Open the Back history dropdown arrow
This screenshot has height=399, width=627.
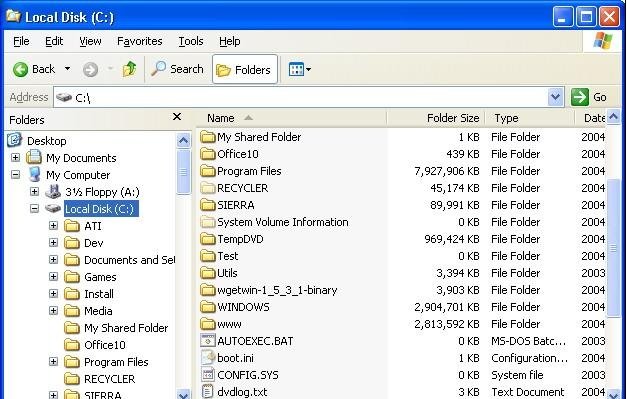[x=67, y=69]
